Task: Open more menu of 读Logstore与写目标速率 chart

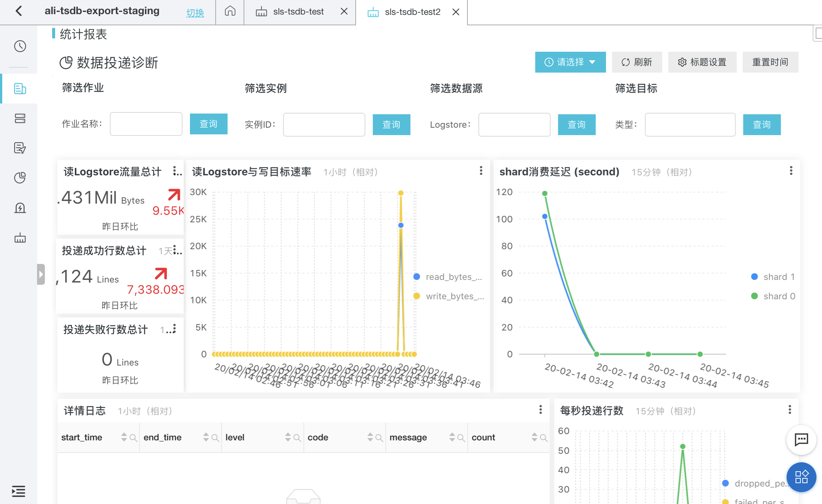Action: coord(481,171)
